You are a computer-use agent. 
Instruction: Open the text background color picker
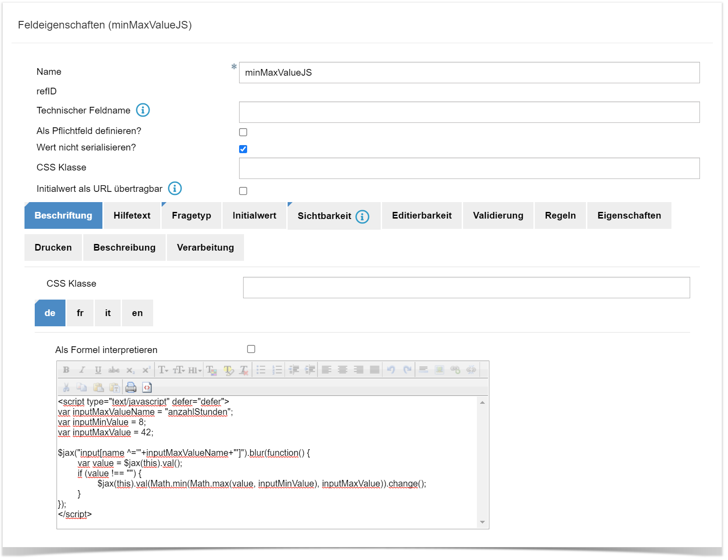tap(228, 370)
